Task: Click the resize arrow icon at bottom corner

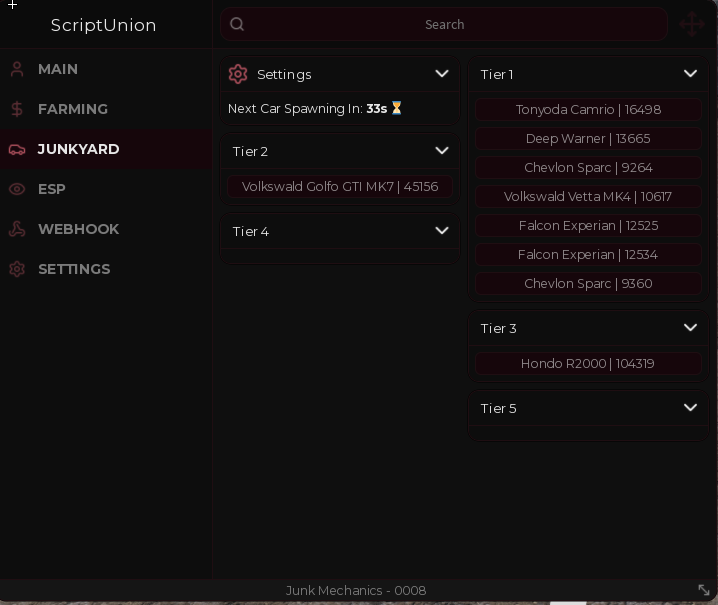Action: tap(704, 590)
